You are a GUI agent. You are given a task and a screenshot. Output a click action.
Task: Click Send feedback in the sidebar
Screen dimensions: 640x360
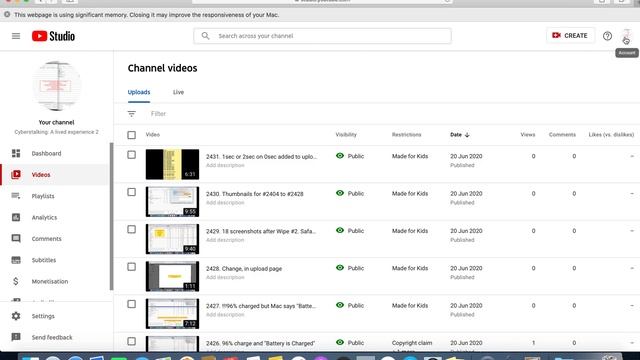52,337
